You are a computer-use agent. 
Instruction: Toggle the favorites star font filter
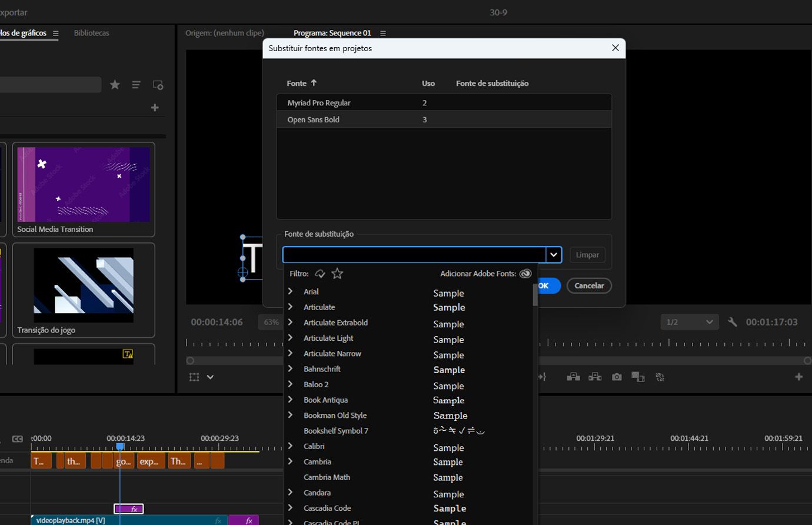coord(337,274)
